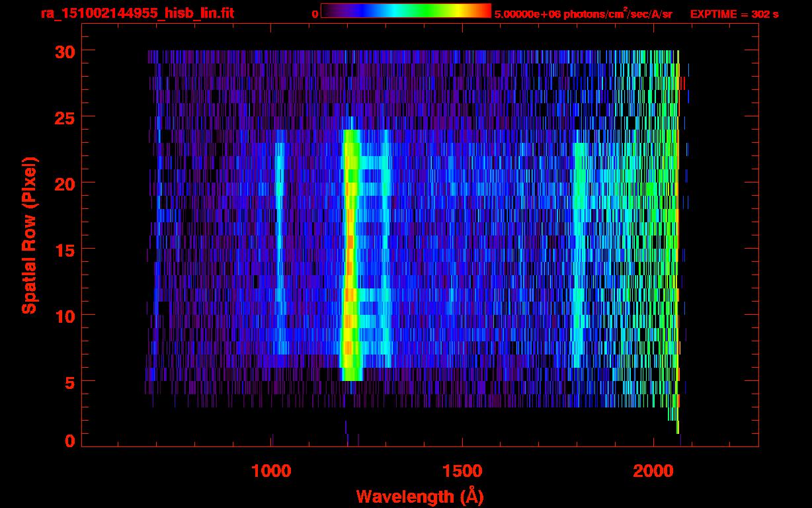
Task: Click the EXPTIME = 302 s text
Action: click(734, 14)
